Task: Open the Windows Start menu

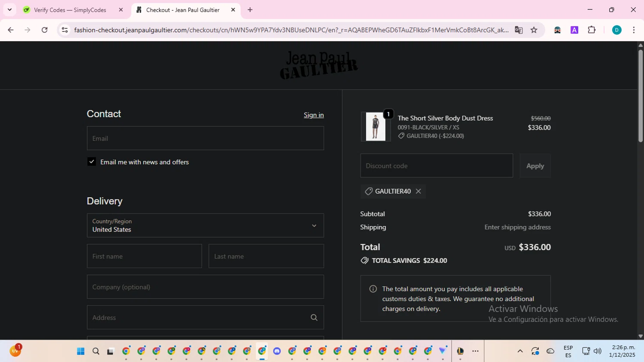Action: coord(81,351)
